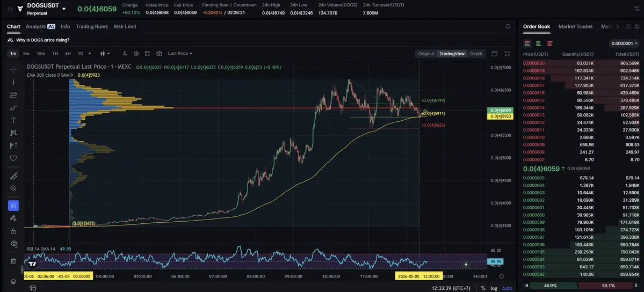
Task: Open the Risk Limit tab
Action: coord(125,26)
